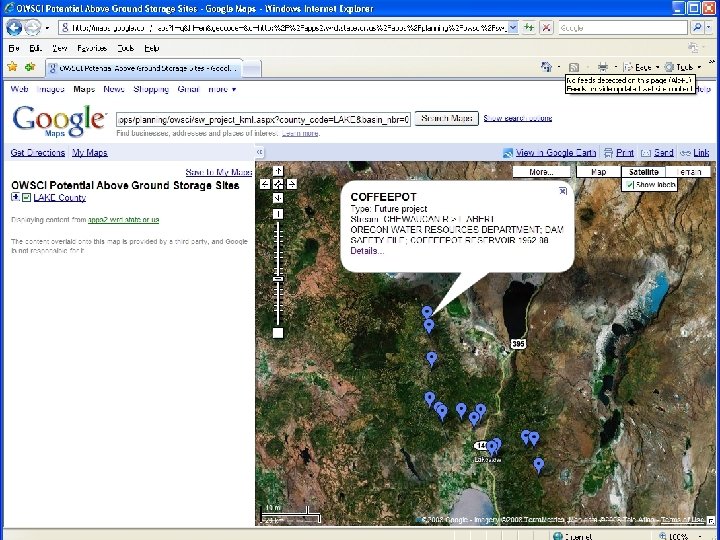Open the Help menu in menu bar

click(152, 48)
